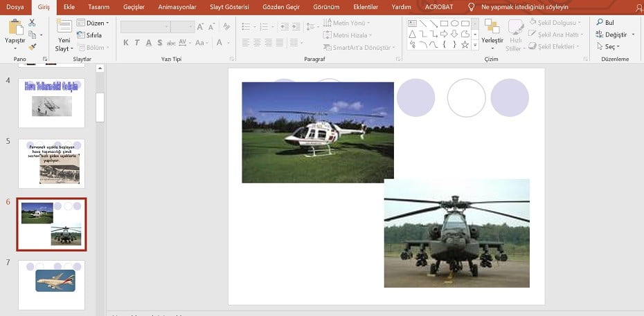The image size is (644, 316).
Task: Open the Seç select dropdown
Action: [x=609, y=47]
